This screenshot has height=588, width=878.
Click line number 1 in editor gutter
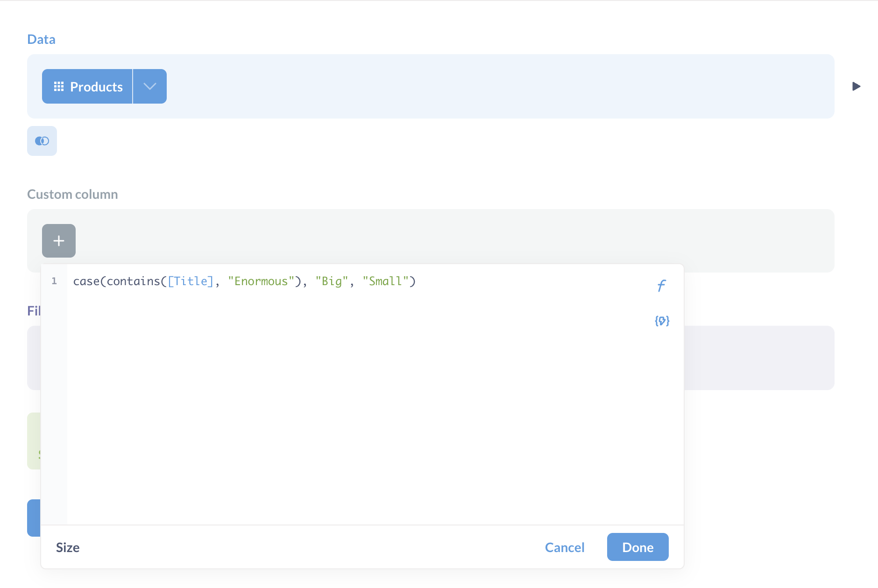coord(54,281)
